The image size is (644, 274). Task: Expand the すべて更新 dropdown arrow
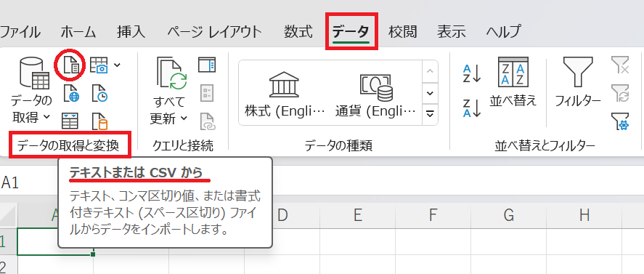coord(184,118)
